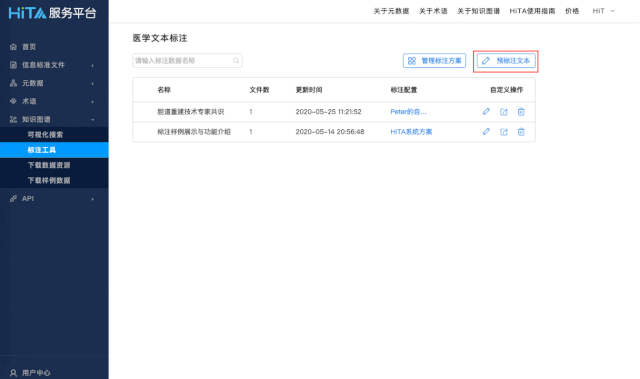Click the hierarchy icon beside 元数据

click(13, 83)
